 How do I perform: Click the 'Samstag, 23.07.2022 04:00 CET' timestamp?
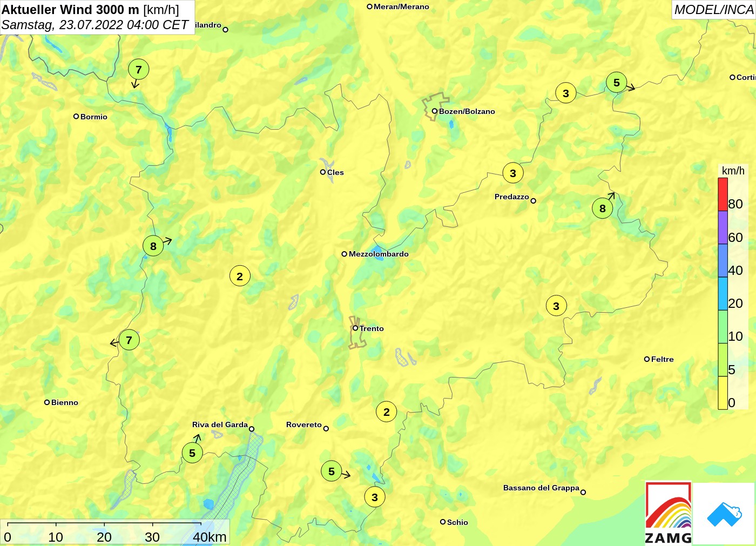pyautogui.click(x=95, y=25)
